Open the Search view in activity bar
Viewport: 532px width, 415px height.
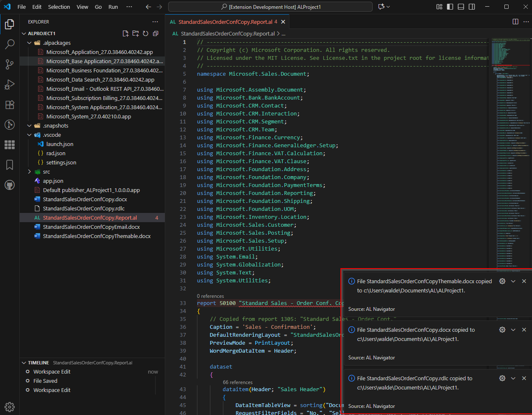[x=10, y=44]
